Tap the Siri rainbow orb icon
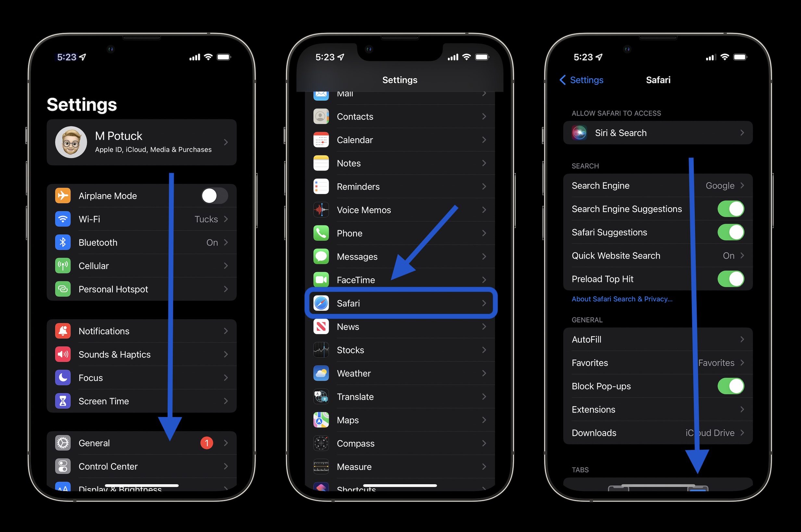 coord(579,133)
